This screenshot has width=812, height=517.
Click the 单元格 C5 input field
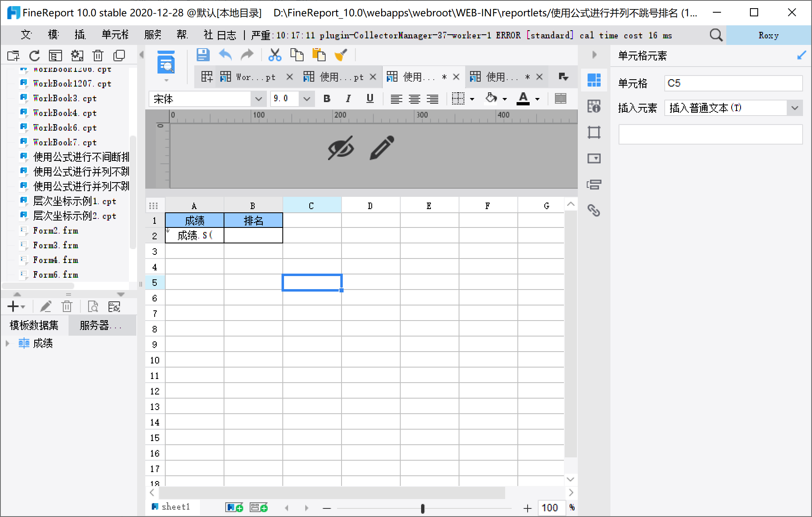pyautogui.click(x=733, y=83)
